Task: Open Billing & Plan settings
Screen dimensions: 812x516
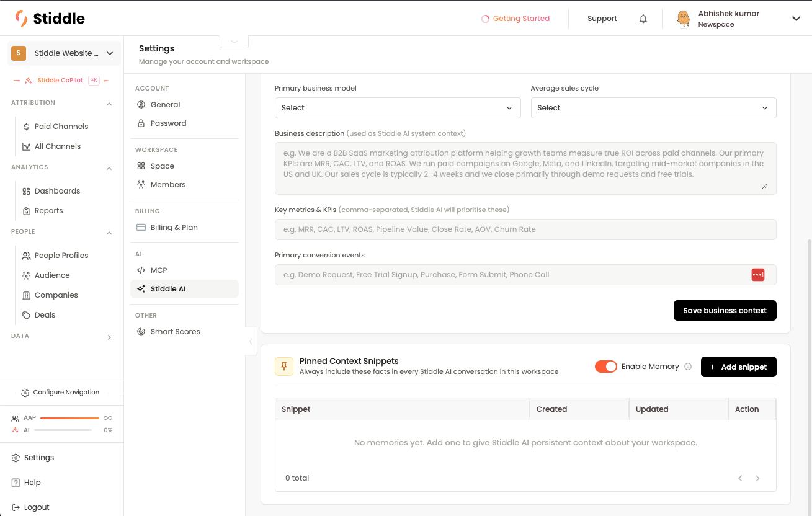Action: point(184,228)
